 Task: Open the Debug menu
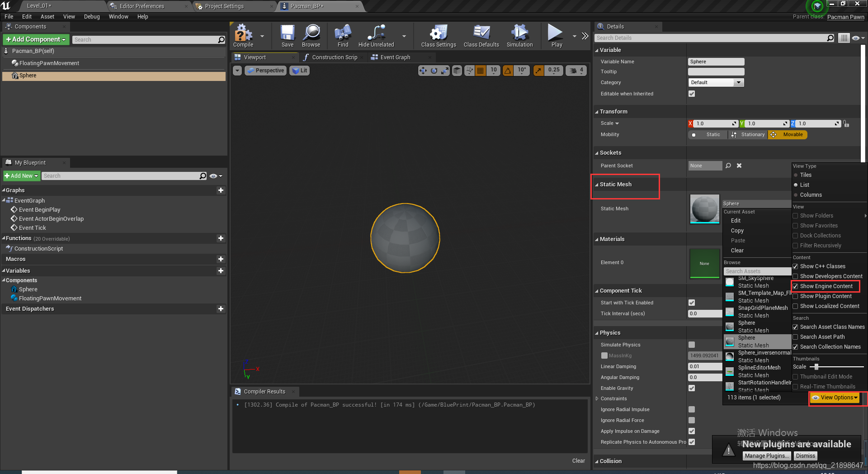pos(92,17)
